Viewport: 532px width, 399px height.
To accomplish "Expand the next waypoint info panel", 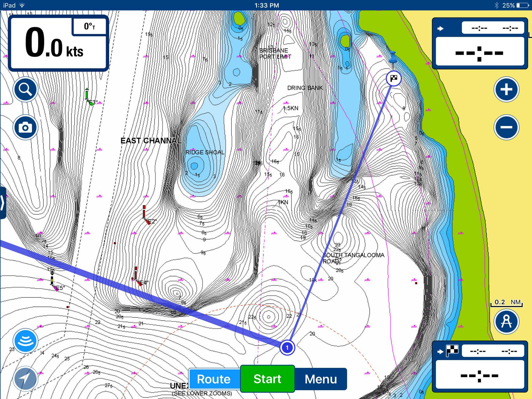I will [479, 43].
